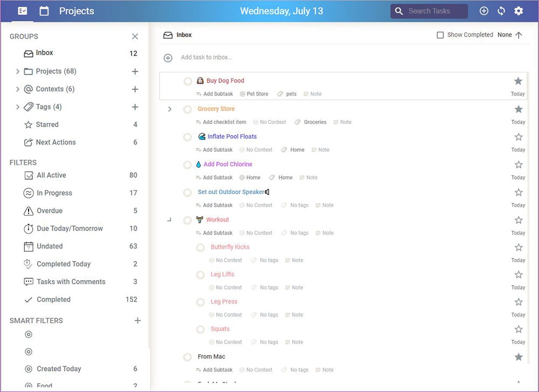The height and width of the screenshot is (392, 539).
Task: Expand the Projects group
Action: point(18,71)
